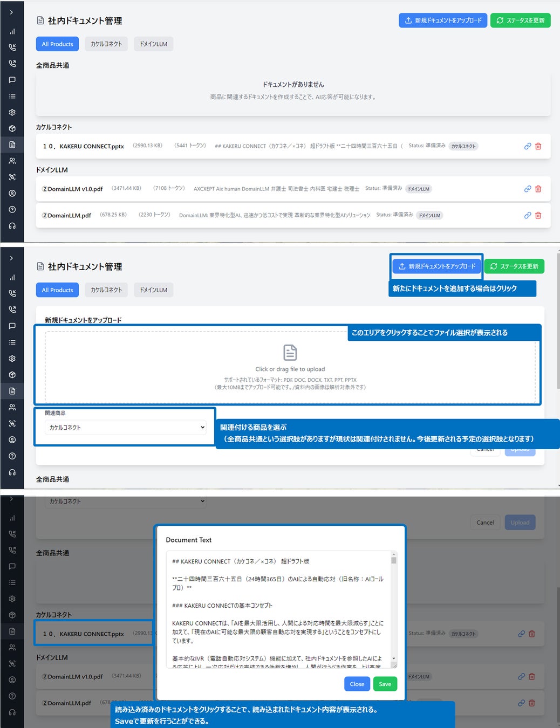Click Cancel button behind the Document Text dialog

point(485,523)
